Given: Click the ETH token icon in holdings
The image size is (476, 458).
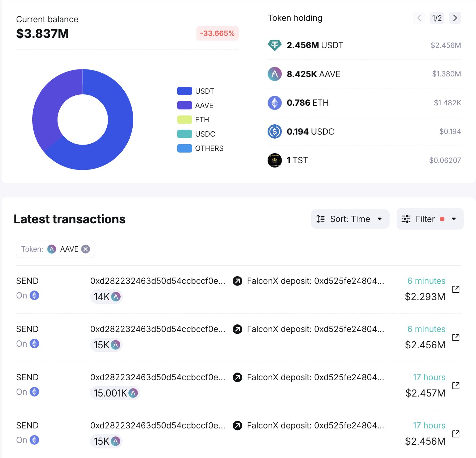Looking at the screenshot, I should click(275, 103).
